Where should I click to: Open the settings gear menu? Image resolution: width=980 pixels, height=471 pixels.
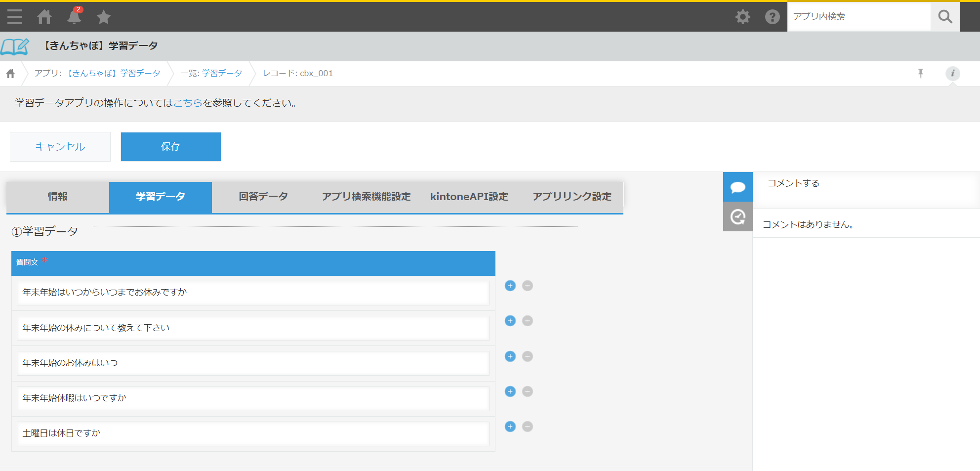tap(742, 17)
